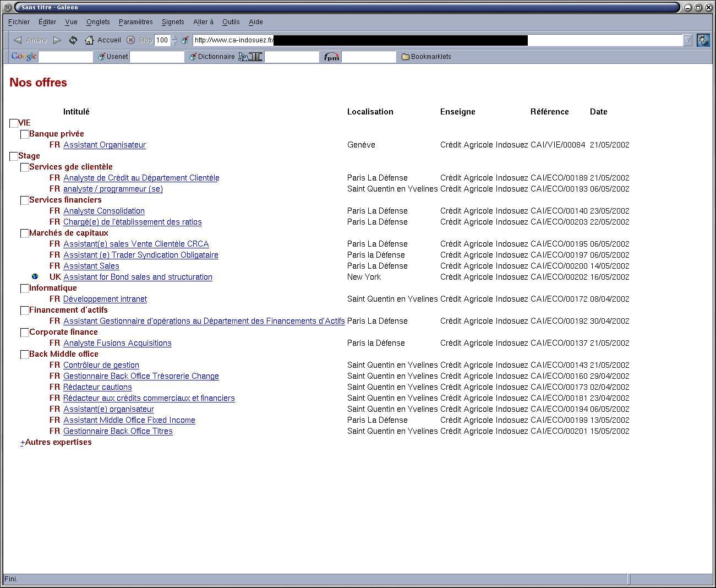Open the Bookmarklets folder
The image size is (716, 588).
click(427, 57)
